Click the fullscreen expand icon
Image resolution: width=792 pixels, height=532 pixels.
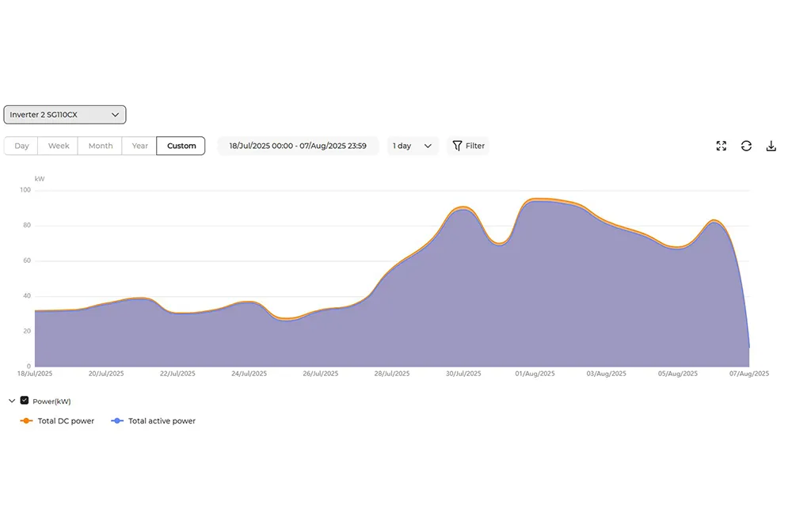click(722, 146)
